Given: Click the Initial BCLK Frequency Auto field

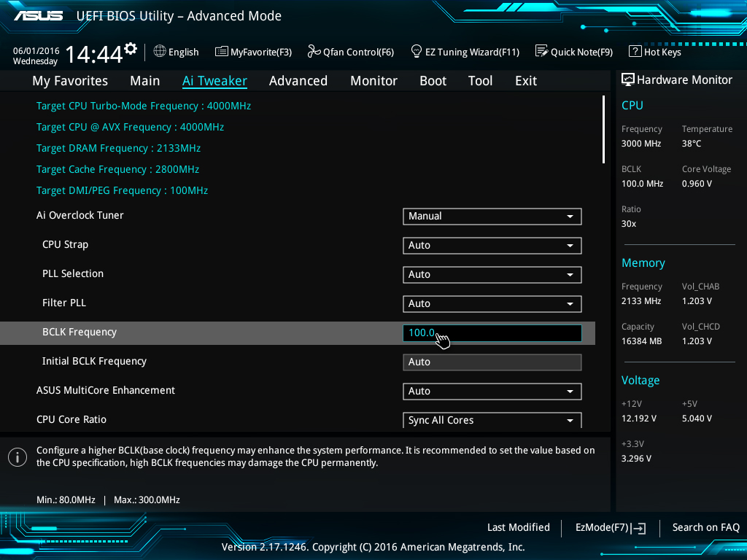Looking at the screenshot, I should tap(492, 362).
